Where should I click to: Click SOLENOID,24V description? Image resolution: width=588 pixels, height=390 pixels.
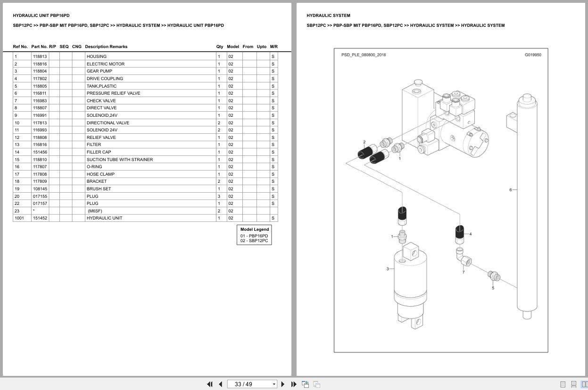click(x=102, y=115)
